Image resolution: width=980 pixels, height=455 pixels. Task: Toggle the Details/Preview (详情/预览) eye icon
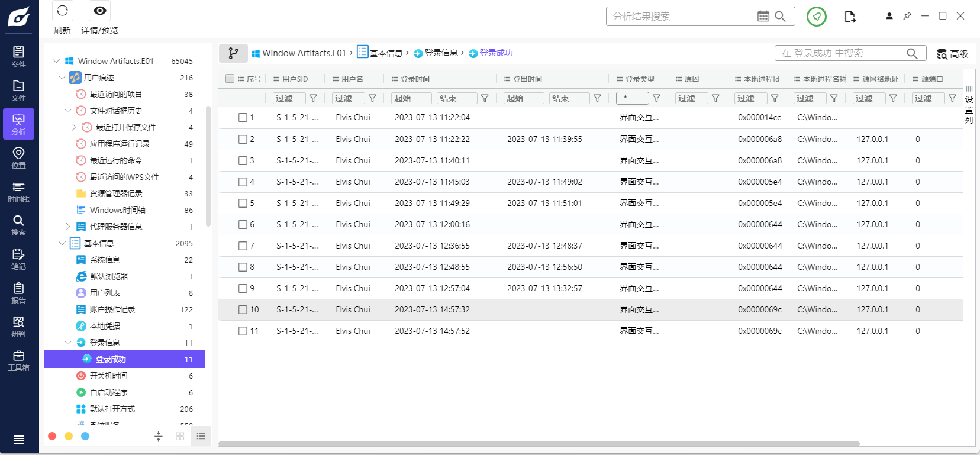(100, 11)
